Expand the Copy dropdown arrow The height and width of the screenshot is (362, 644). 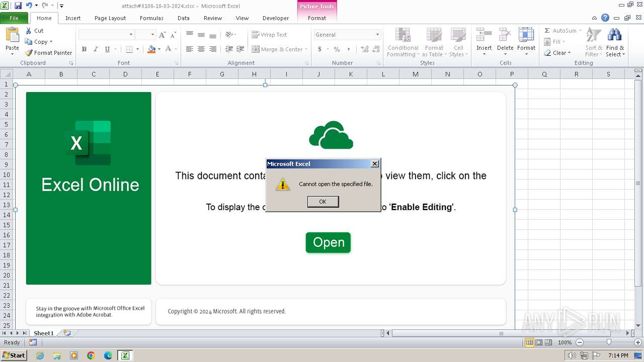pos(51,42)
